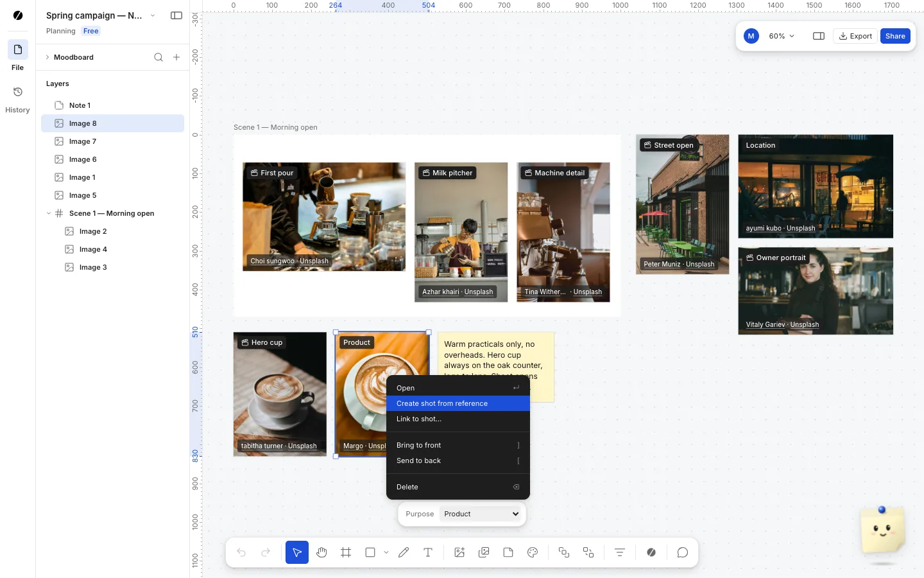Select the frame tool
Screen dimensions: 924x578
pyautogui.click(x=346, y=552)
